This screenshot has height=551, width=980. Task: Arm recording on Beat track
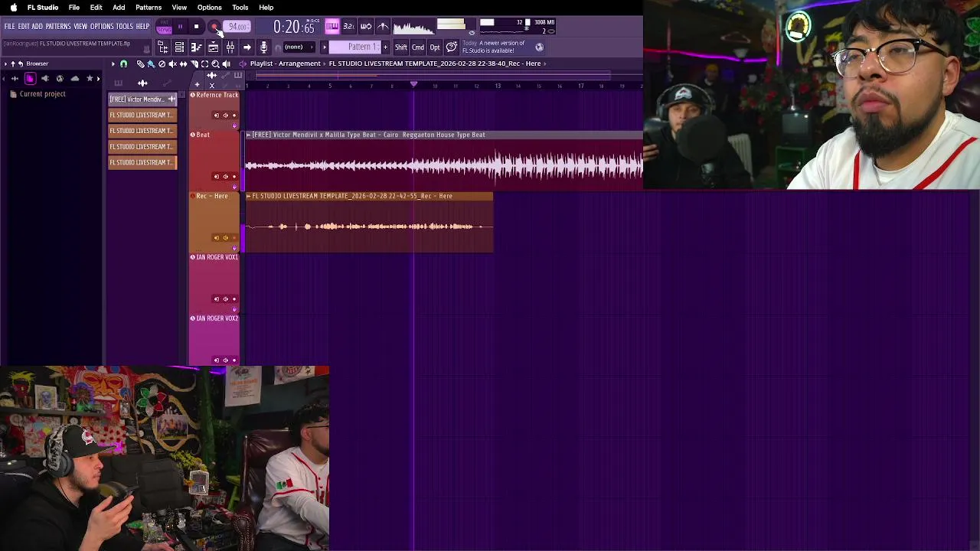coord(234,177)
